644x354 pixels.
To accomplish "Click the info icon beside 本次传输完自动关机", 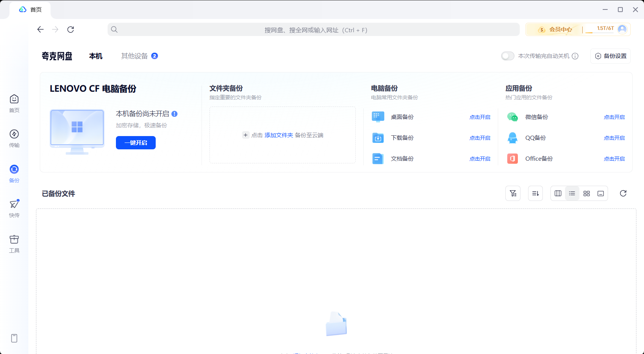I will [575, 56].
